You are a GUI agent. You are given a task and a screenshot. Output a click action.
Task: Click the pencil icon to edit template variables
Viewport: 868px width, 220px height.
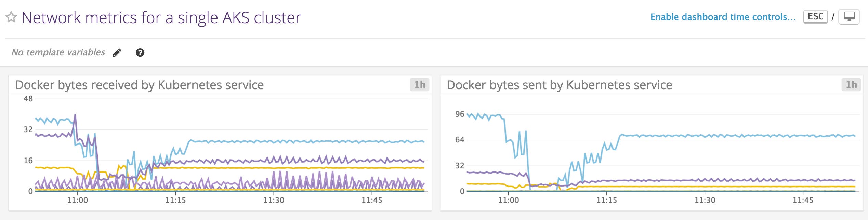[x=117, y=53]
